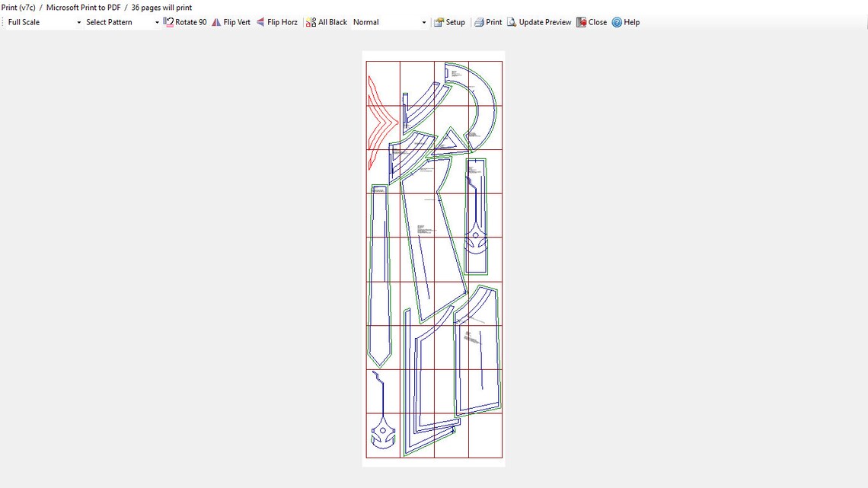Click the Setup text button
The height and width of the screenshot is (488, 868).
click(455, 22)
